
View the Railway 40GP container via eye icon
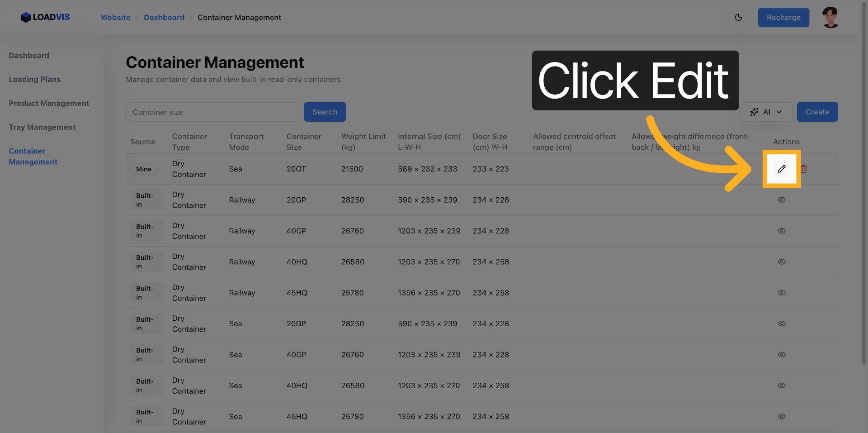point(781,231)
